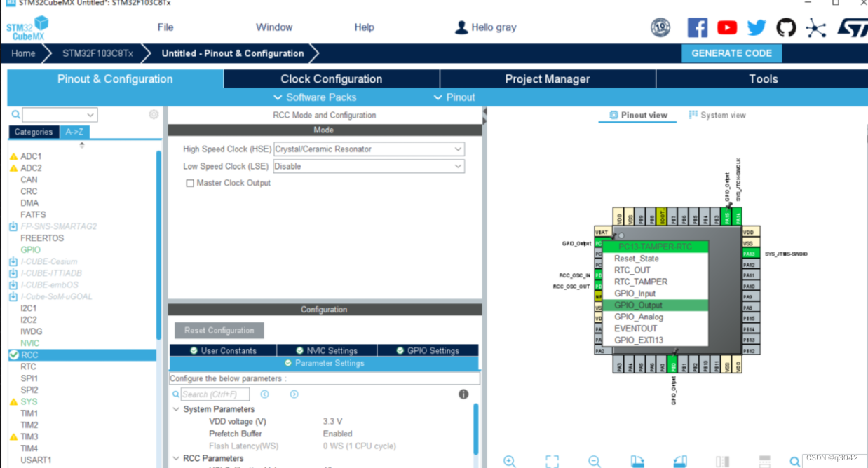Open the File menu
The height and width of the screenshot is (468, 868).
[x=165, y=27]
